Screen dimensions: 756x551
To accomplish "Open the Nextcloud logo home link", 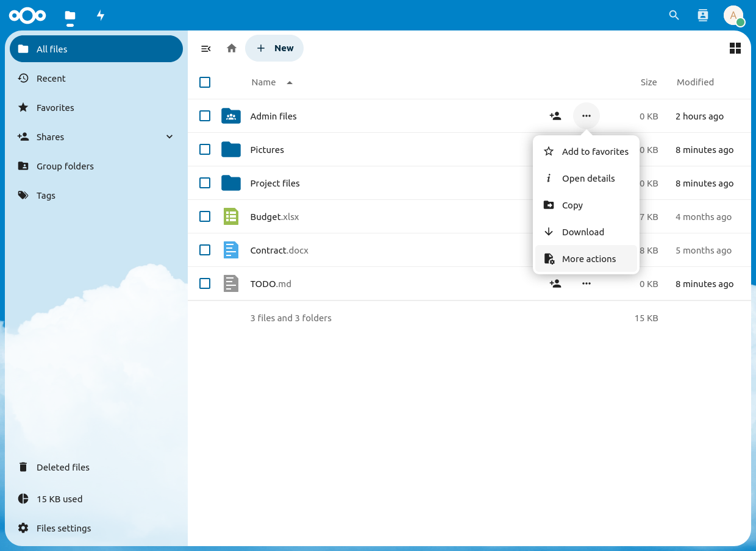I will click(x=27, y=15).
